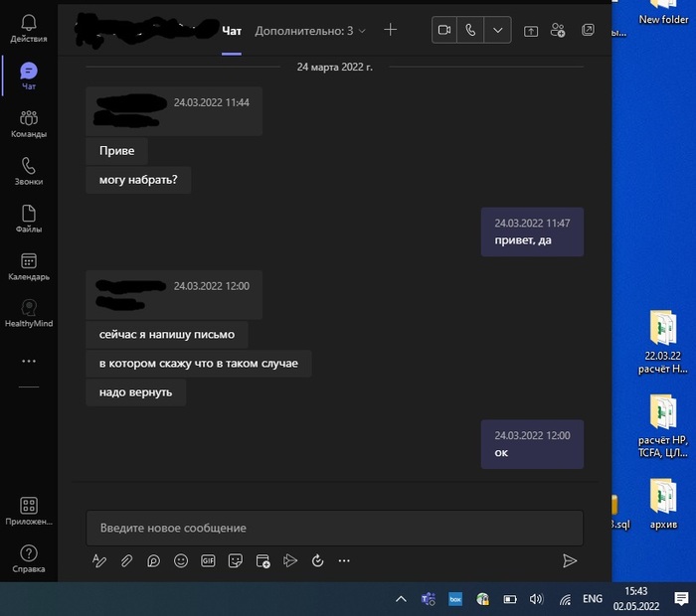
Task: Send the message with arrow button
Action: pos(570,561)
